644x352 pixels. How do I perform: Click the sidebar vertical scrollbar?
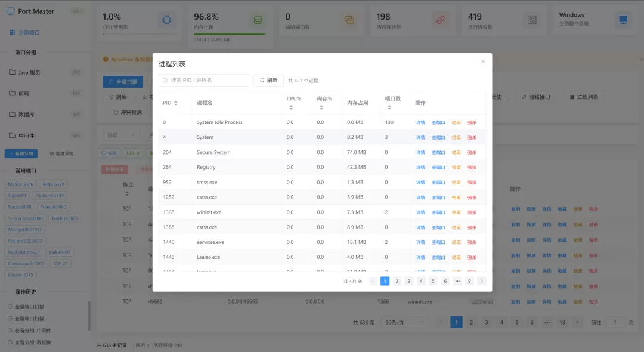[x=89, y=316]
